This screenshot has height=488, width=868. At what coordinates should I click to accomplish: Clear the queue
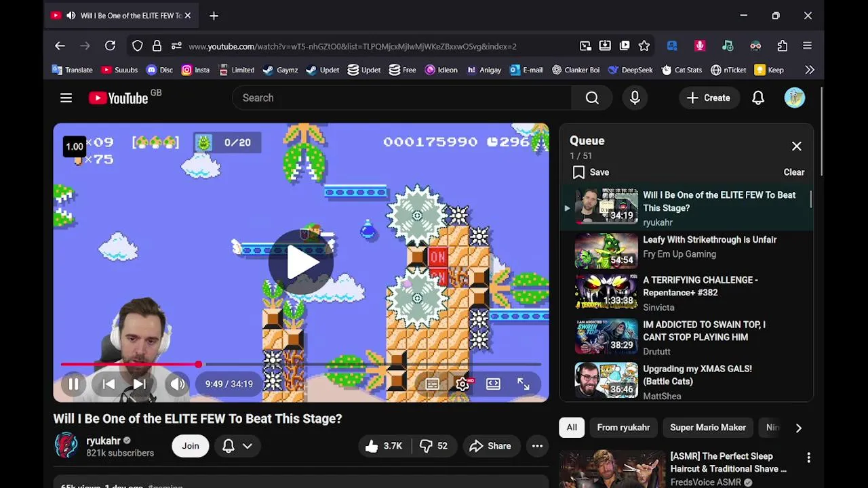[x=794, y=172]
